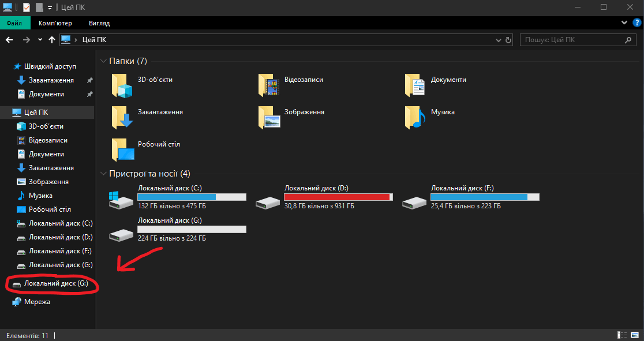The width and height of the screenshot is (644, 341).
Task: Open Зображення in the sidebar tree
Action: coord(48,182)
